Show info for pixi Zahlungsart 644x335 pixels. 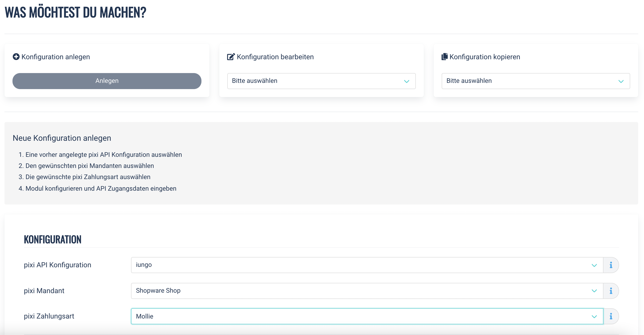tap(611, 316)
